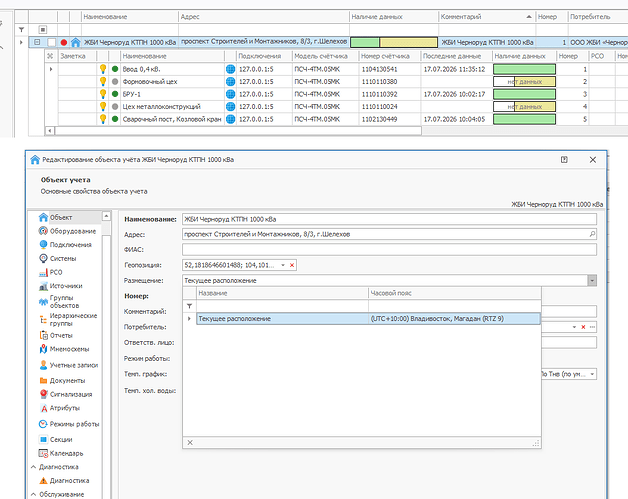Select the Подключения sidebar item

[x=66, y=245]
